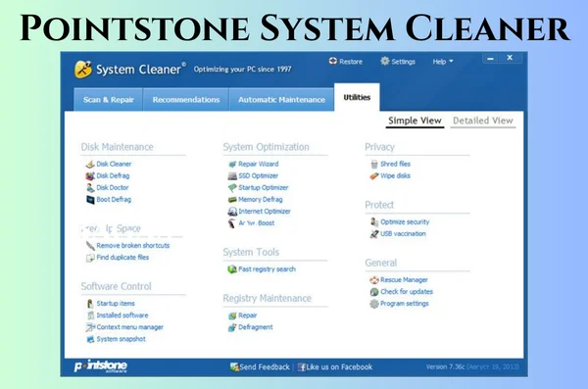Open the Context menu manager link
This screenshot has width=588, height=389.
[x=129, y=327]
